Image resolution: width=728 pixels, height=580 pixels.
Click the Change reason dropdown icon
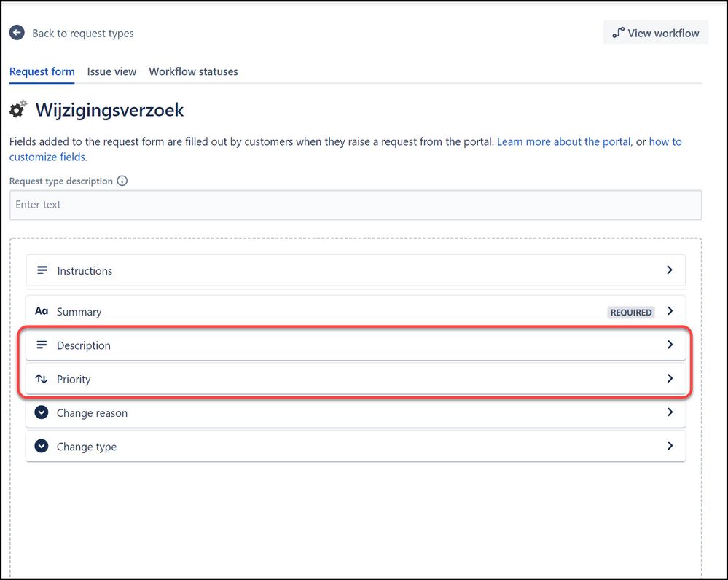point(42,412)
